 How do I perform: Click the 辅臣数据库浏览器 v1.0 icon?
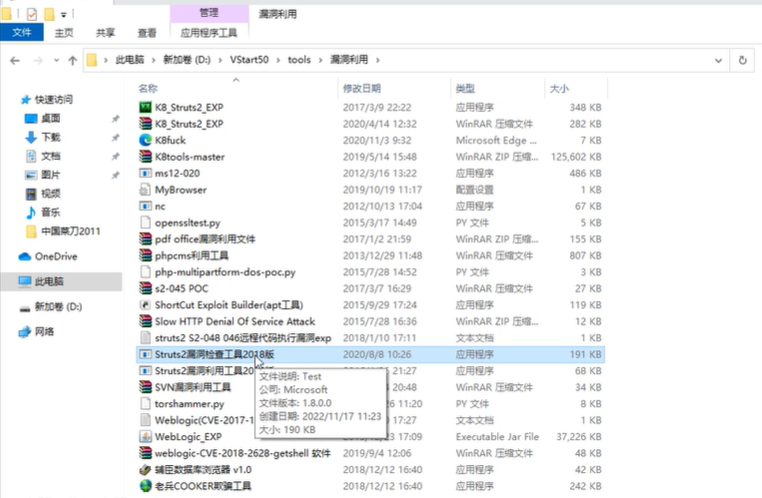[x=145, y=470]
